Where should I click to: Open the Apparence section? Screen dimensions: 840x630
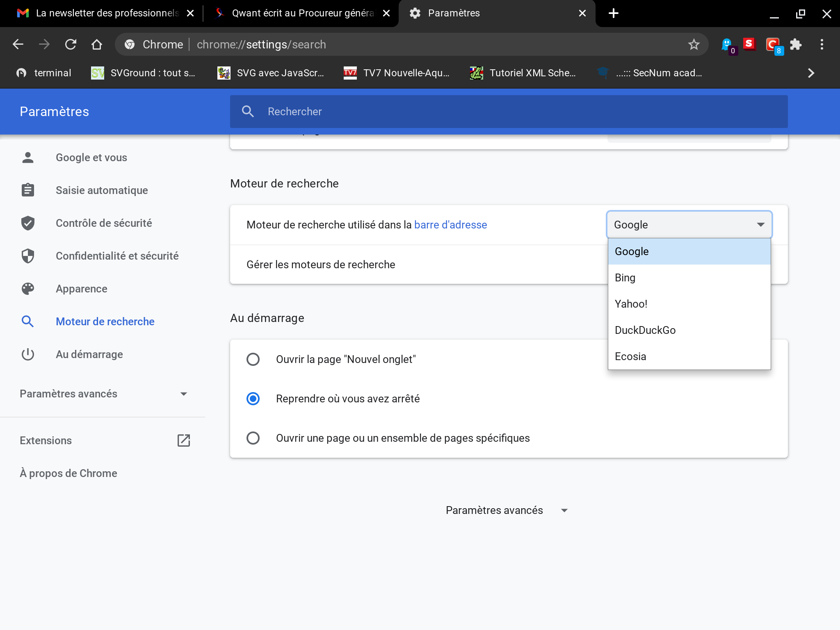(81, 289)
